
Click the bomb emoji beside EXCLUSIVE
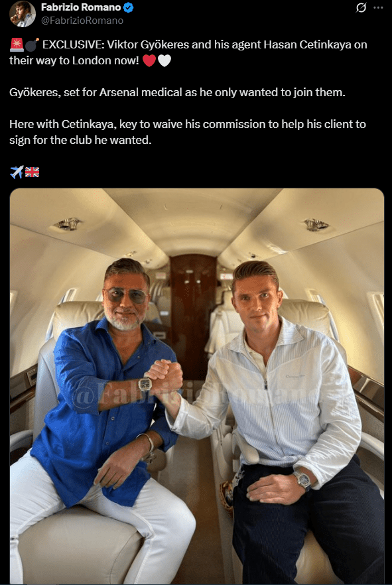click(x=32, y=45)
